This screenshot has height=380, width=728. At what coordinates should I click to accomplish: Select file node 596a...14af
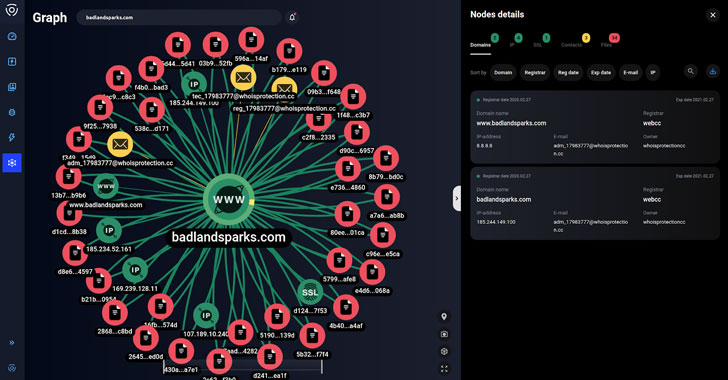point(251,40)
